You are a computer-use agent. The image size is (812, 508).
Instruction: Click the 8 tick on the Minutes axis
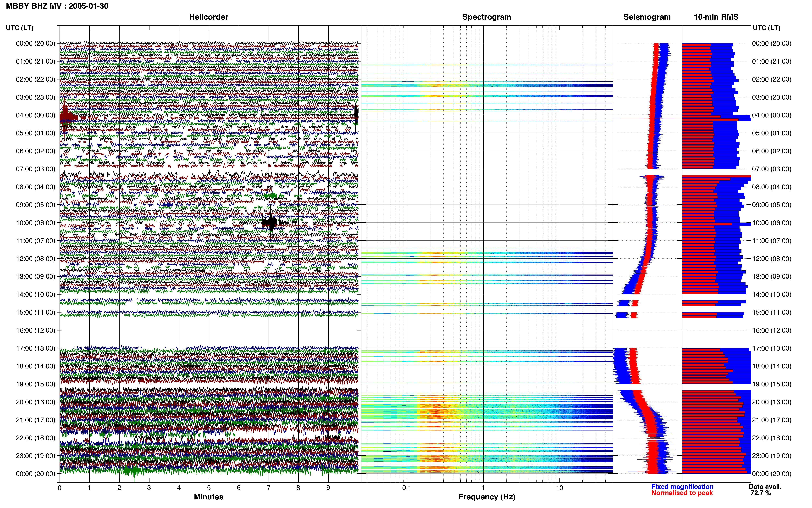298,487
